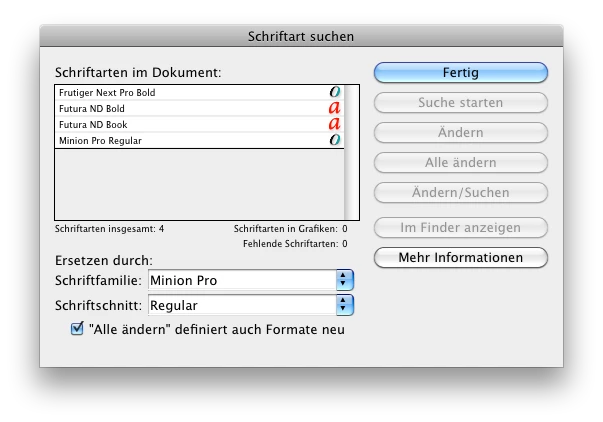Click the Regular font style field
The height and width of the screenshot is (422, 603).
pos(242,305)
